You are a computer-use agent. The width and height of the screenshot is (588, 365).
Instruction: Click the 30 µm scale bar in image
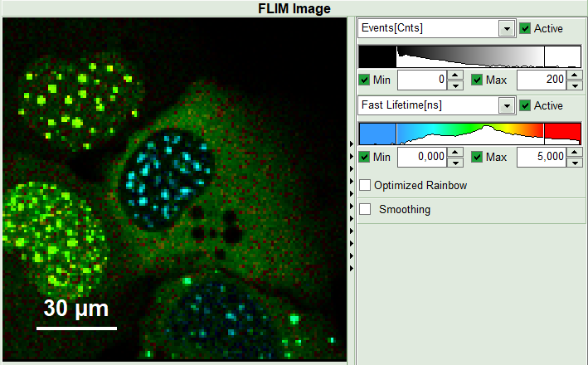[x=76, y=328]
